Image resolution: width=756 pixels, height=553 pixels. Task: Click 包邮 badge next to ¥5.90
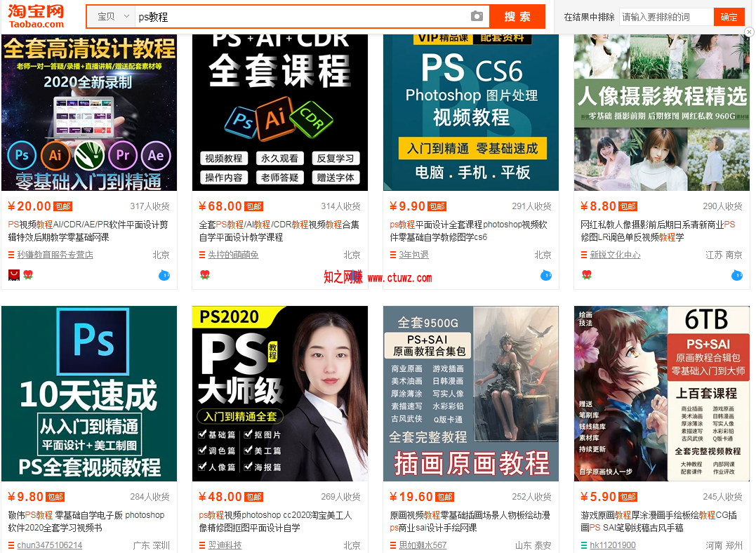628,497
